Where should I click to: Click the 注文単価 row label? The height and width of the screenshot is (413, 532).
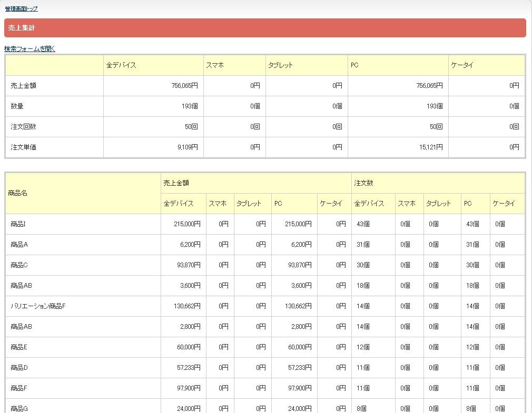(x=23, y=147)
